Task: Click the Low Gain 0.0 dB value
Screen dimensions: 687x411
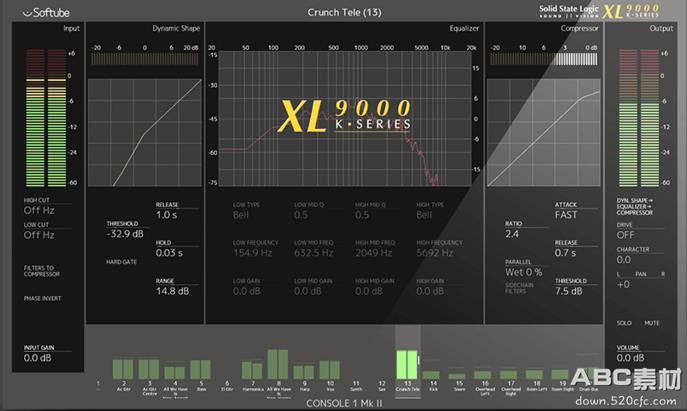Action: pos(247,291)
